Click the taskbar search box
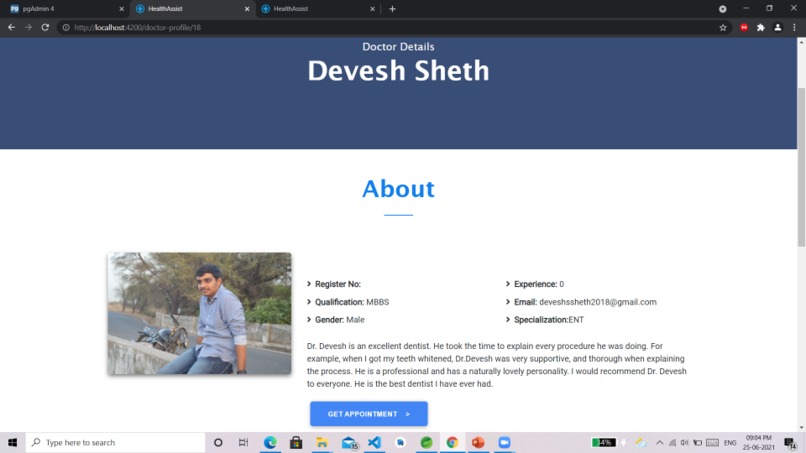806x453 pixels. point(116,442)
